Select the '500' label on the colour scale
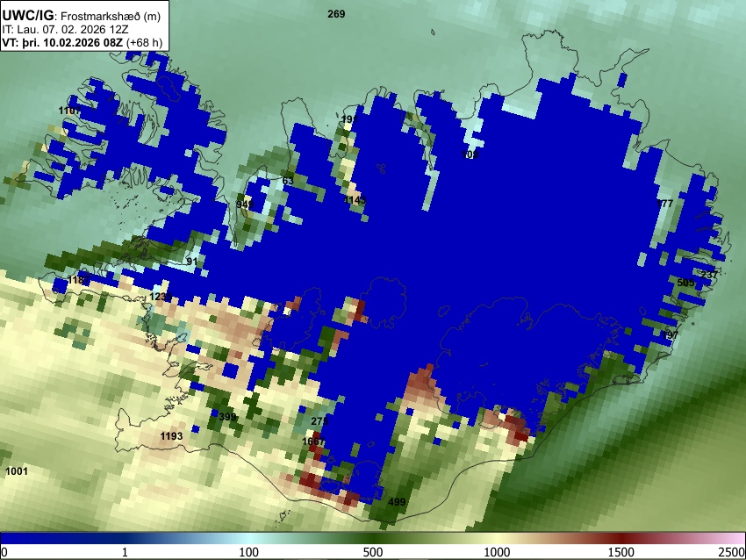This screenshot has width=746, height=560. (373, 552)
